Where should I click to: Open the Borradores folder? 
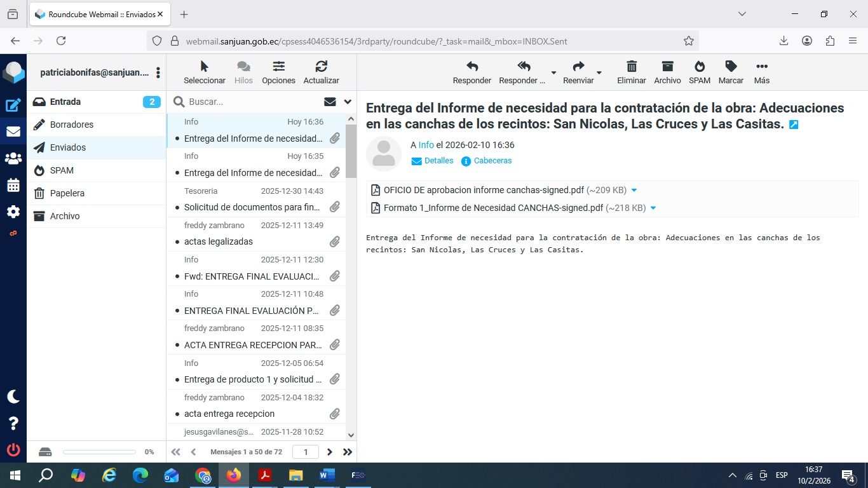[x=72, y=125]
